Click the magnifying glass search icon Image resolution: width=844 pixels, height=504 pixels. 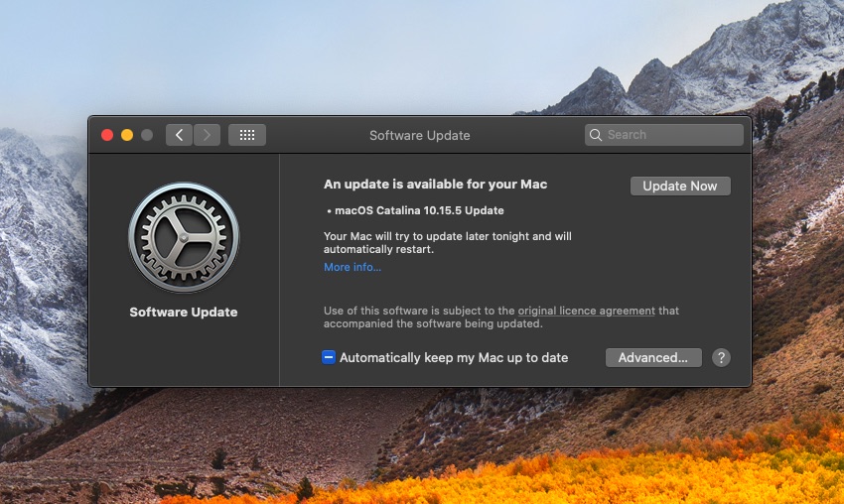596,135
